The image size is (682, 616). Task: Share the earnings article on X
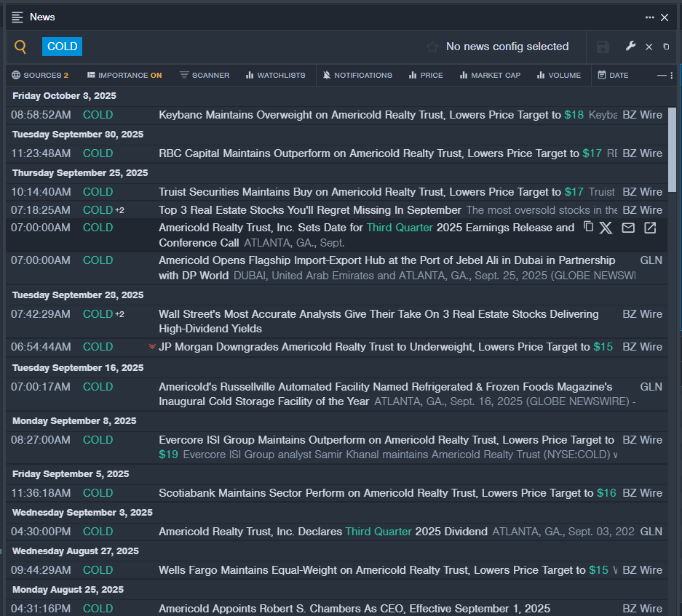tap(606, 228)
